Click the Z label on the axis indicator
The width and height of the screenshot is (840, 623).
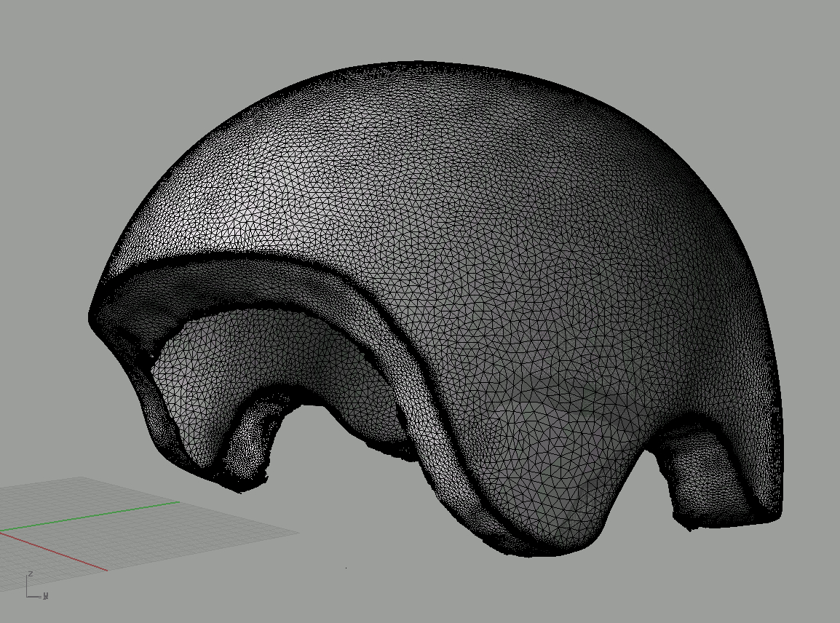[29, 574]
